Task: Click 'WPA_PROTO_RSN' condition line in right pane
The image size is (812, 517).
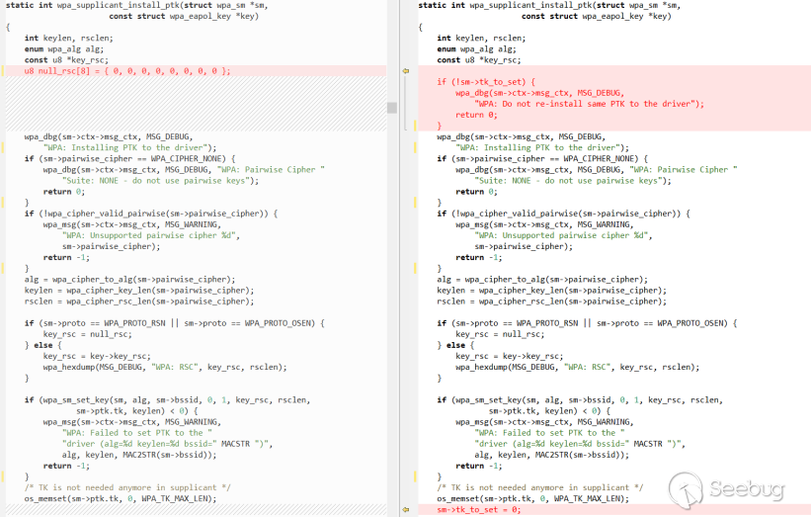Action: pyautogui.click(x=587, y=323)
